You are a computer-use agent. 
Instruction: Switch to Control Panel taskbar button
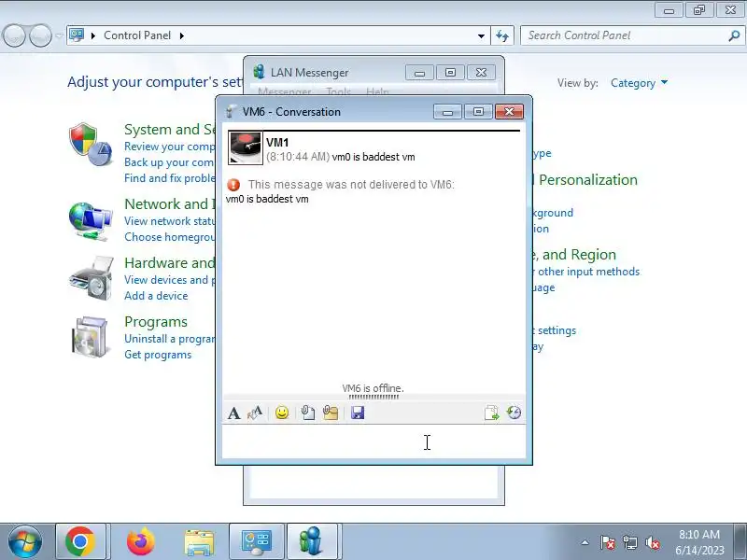[x=257, y=541]
